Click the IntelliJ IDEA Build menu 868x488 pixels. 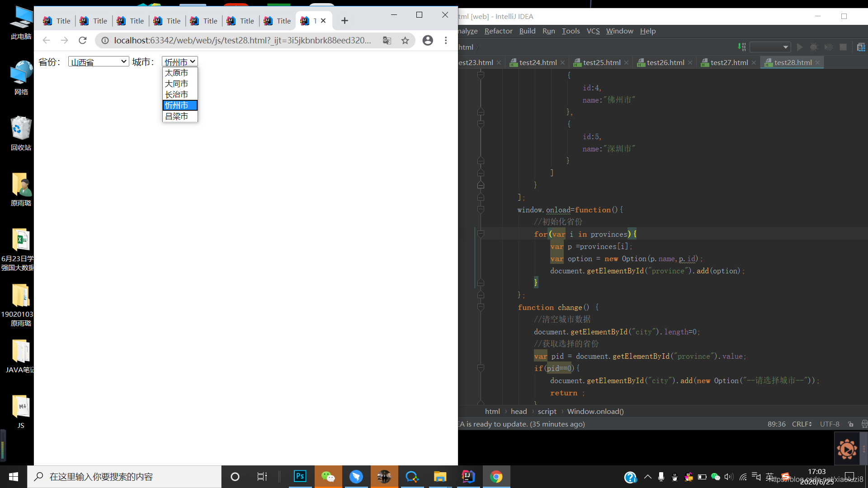(527, 30)
